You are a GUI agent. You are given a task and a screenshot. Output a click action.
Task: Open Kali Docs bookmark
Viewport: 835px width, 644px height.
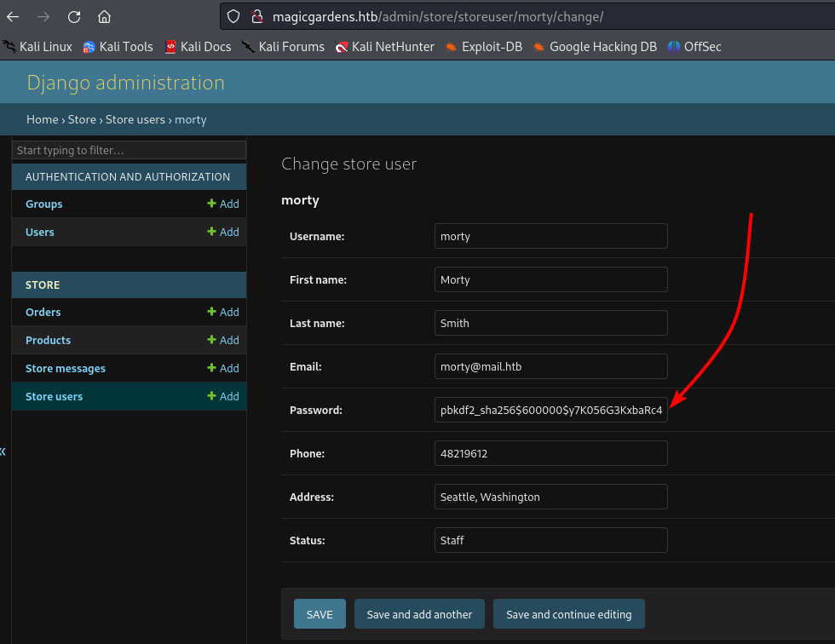pyautogui.click(x=198, y=47)
